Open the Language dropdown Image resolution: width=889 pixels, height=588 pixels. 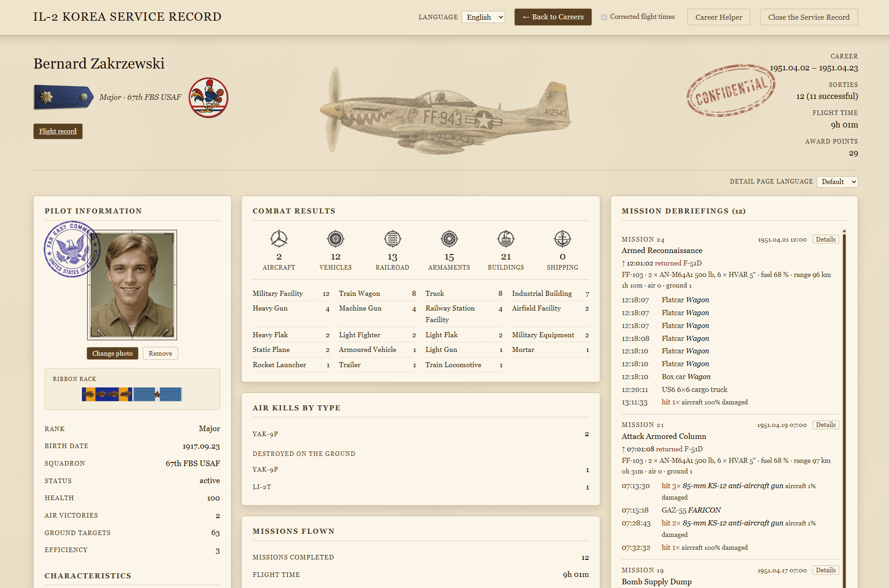coord(483,17)
